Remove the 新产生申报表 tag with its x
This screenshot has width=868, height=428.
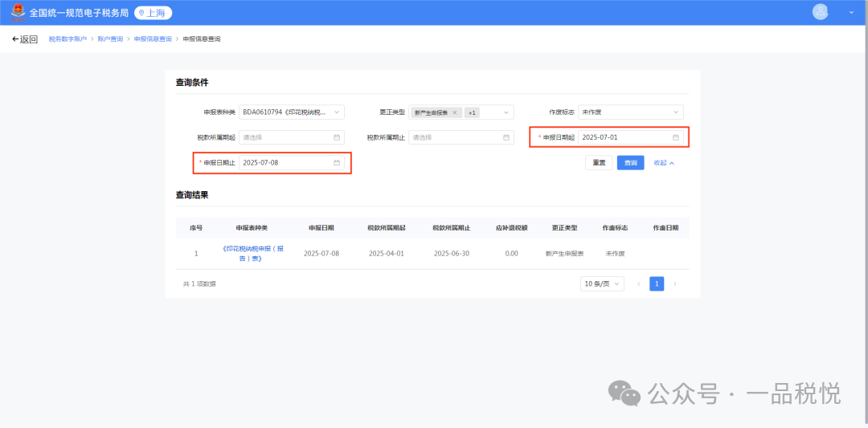454,112
